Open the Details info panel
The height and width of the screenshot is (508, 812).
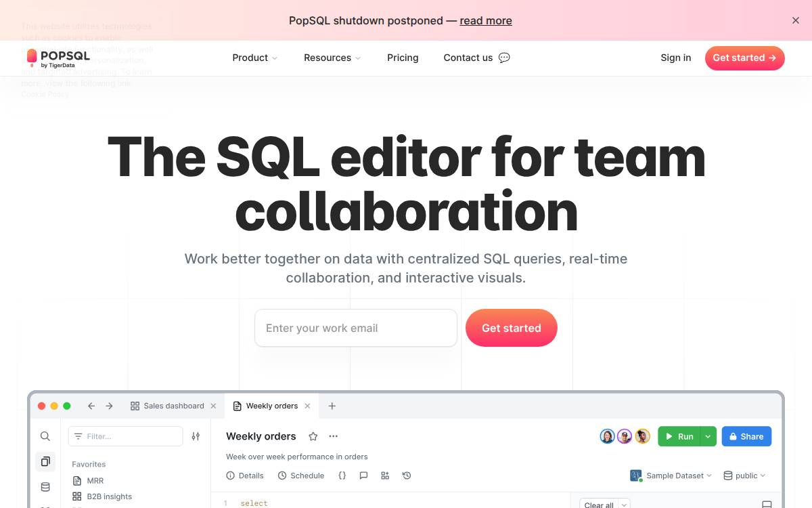pos(245,475)
